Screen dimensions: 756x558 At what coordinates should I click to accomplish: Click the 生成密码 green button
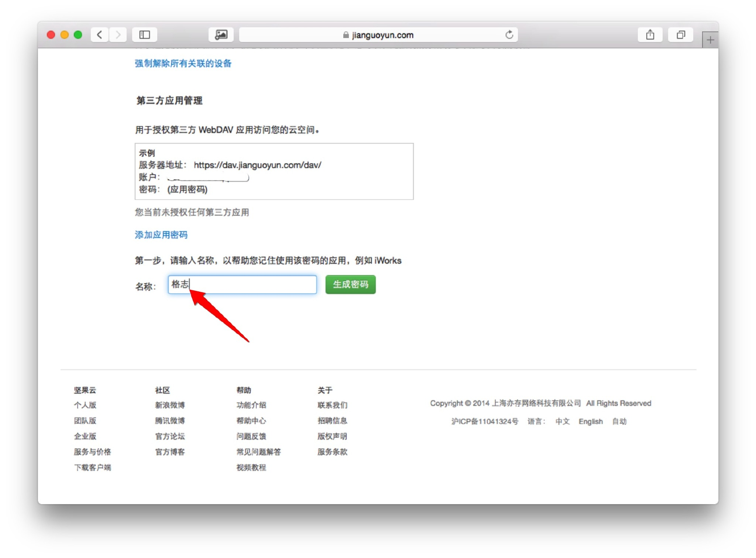[350, 284]
